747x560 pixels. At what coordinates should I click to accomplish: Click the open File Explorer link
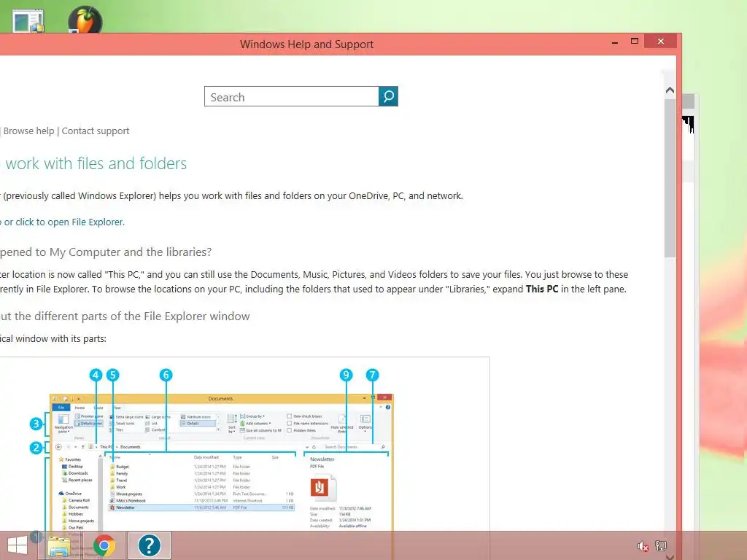63,222
